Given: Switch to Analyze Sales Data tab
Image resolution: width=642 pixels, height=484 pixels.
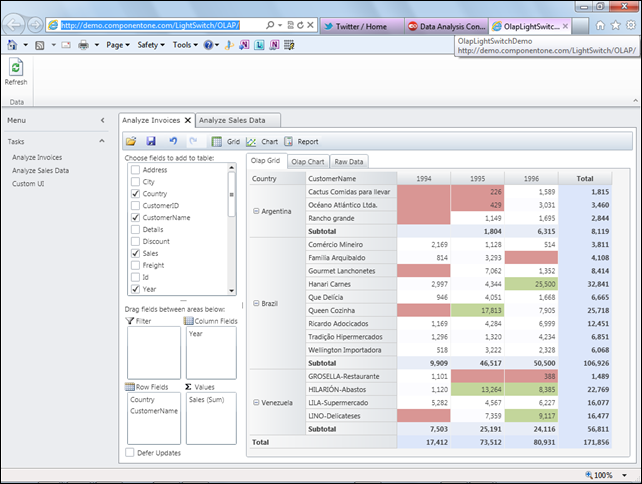Looking at the screenshot, I should [x=237, y=120].
